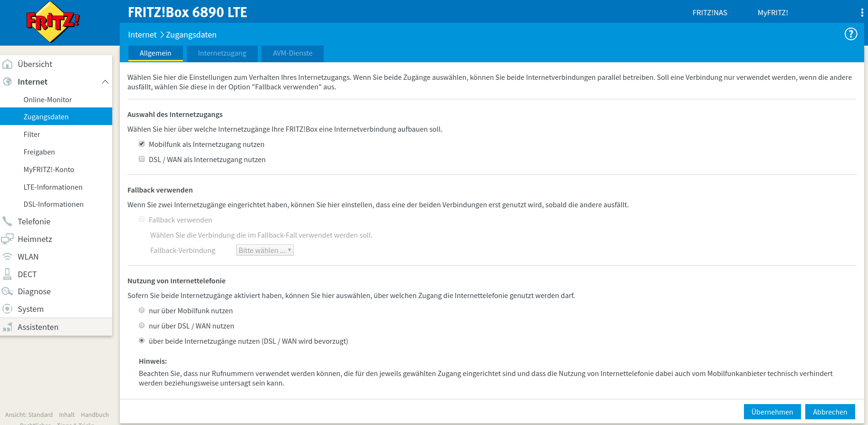868x425 pixels.
Task: Click the FRITZ! logo
Action: coord(52,22)
